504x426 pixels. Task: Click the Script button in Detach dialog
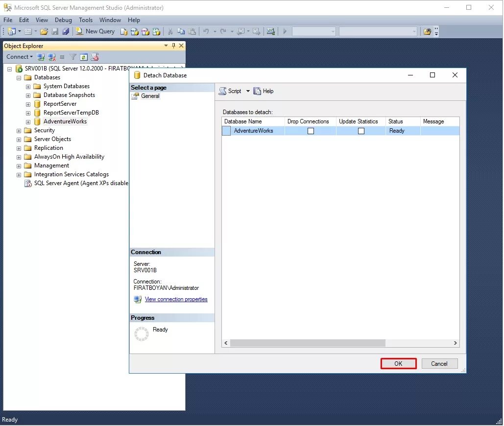tap(230, 91)
